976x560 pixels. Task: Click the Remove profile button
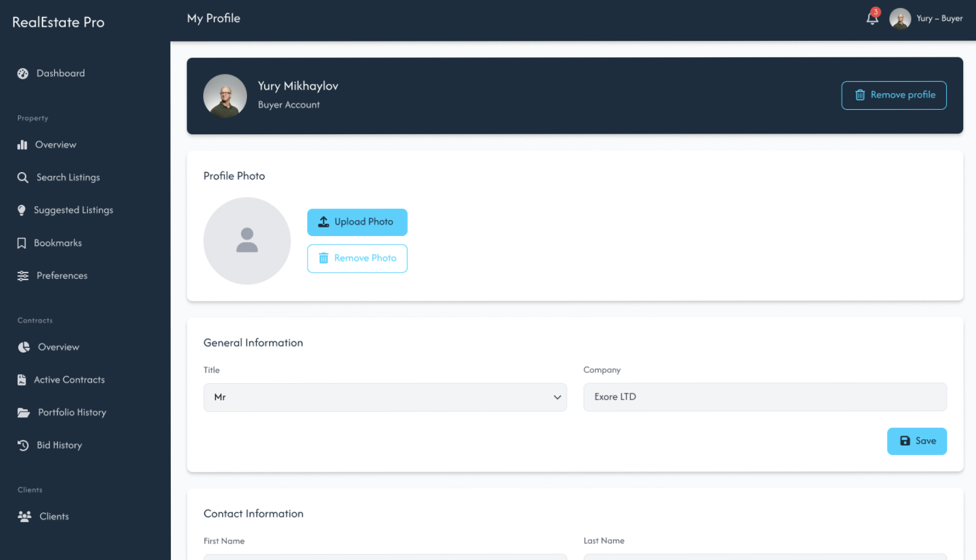coord(894,95)
